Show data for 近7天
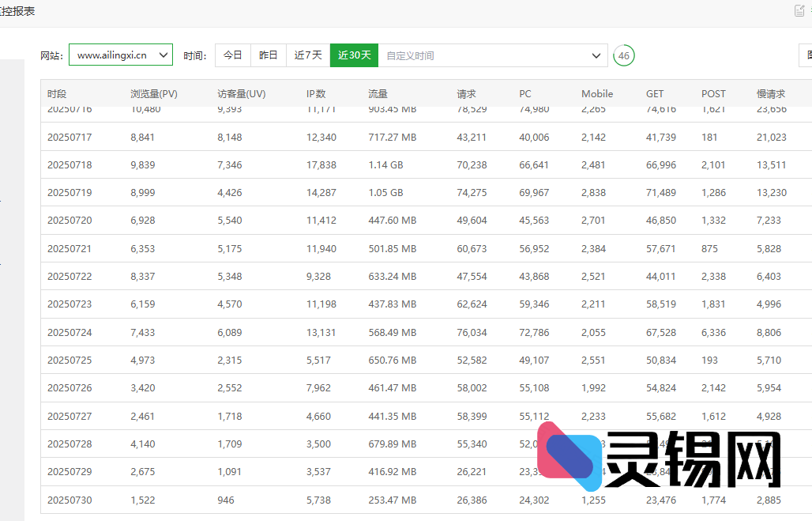 [x=308, y=55]
